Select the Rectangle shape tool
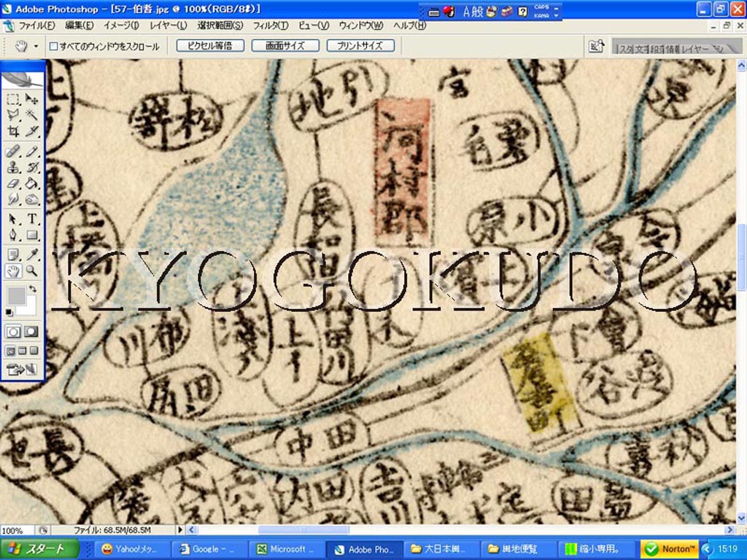Screen dimensions: 747x560 [x=31, y=235]
